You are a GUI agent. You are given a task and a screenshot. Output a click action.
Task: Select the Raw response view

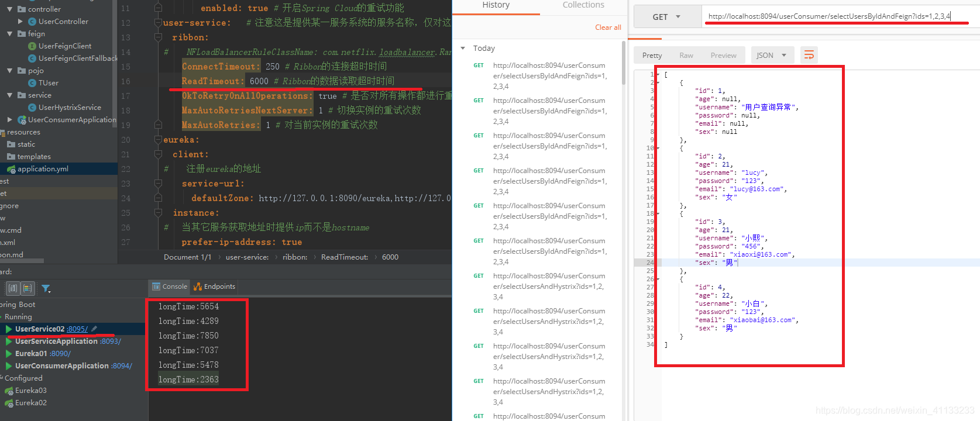tap(686, 56)
